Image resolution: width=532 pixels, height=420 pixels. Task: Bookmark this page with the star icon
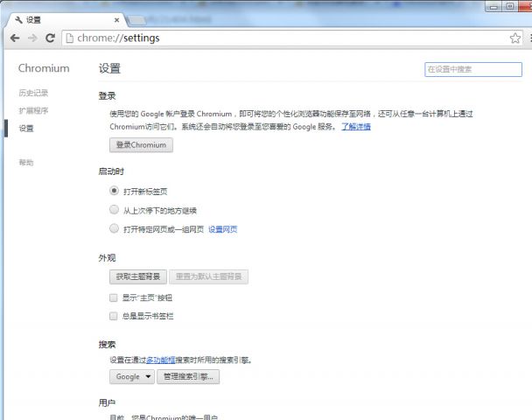pyautogui.click(x=515, y=38)
